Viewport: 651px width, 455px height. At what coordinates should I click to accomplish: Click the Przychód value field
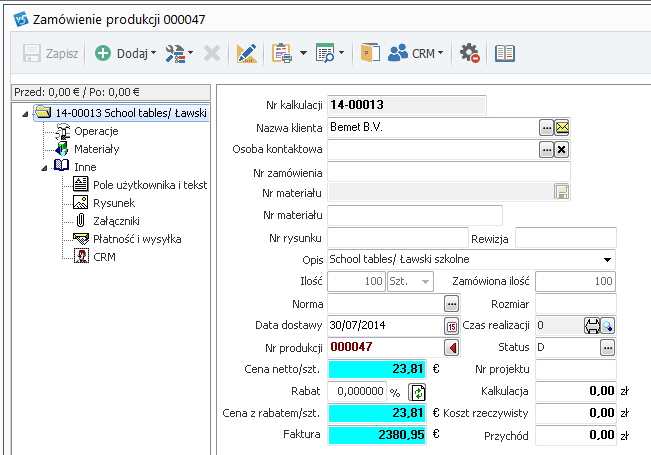pyautogui.click(x=575, y=435)
